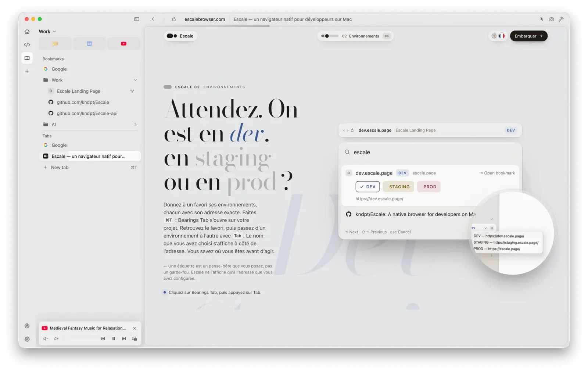
Task: Choose STAGING — https://staging.escale.page/ in the list
Action: 506,243
